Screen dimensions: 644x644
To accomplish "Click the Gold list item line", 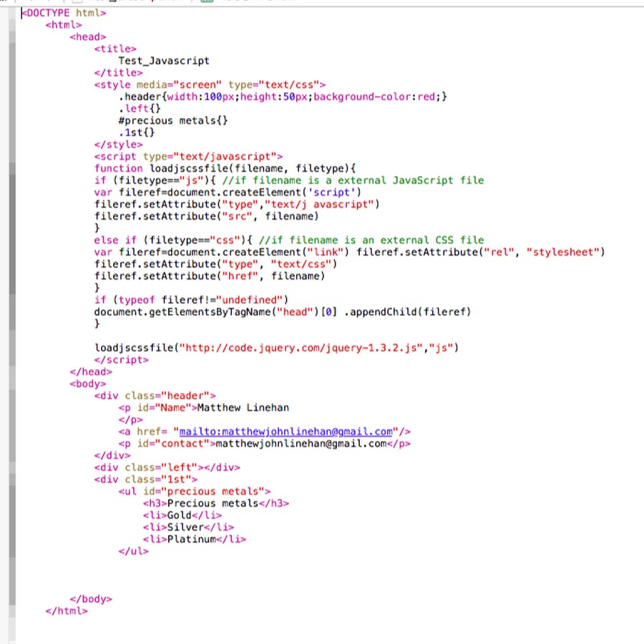I will [x=182, y=515].
